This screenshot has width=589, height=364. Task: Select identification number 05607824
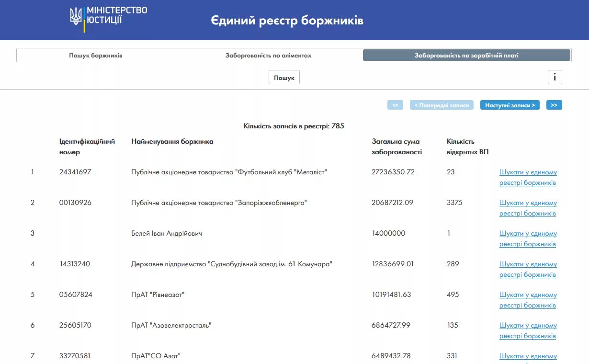pos(76,295)
